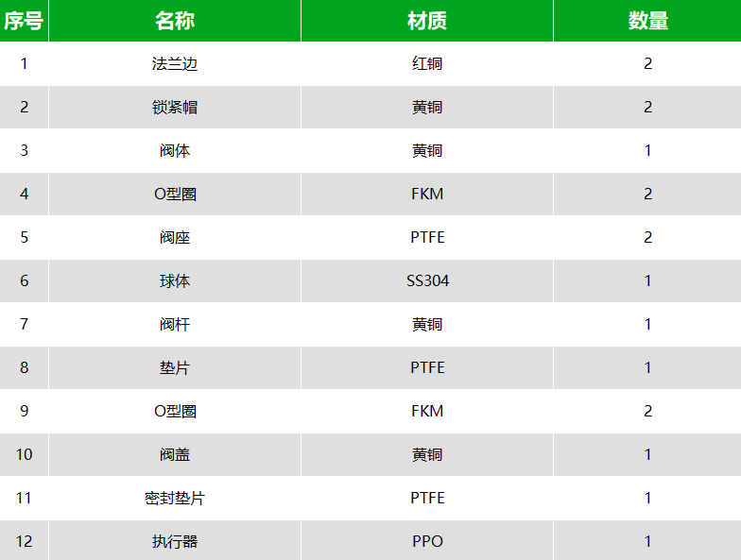741x560 pixels.
Task: Select the 锁紧帽 name cell
Action: (175, 108)
